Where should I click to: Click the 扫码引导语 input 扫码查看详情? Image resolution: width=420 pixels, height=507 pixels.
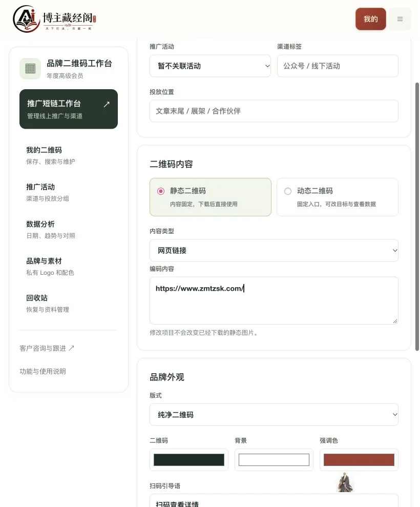(274, 501)
